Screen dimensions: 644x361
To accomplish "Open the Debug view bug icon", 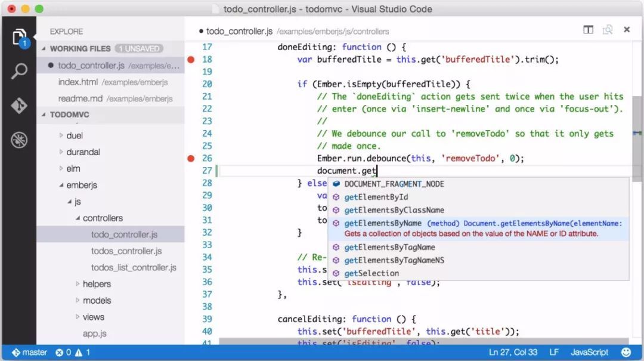I will coord(19,140).
